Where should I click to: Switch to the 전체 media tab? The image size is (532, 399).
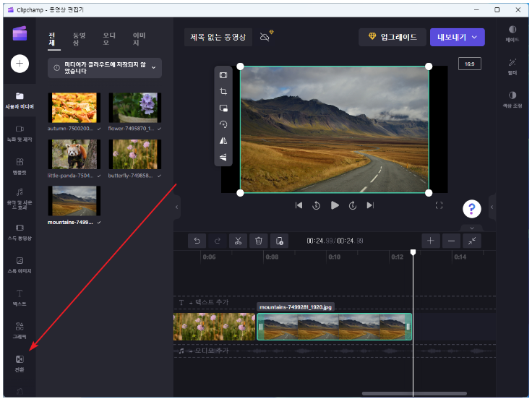pyautogui.click(x=52, y=39)
